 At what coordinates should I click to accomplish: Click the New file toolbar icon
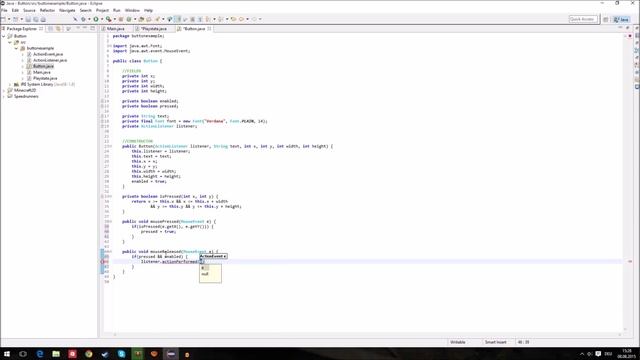pos(3,19)
